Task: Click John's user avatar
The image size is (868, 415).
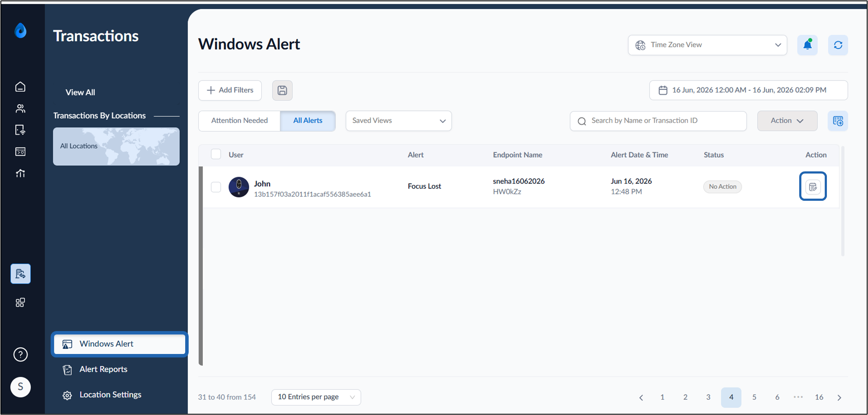Action: point(239,187)
